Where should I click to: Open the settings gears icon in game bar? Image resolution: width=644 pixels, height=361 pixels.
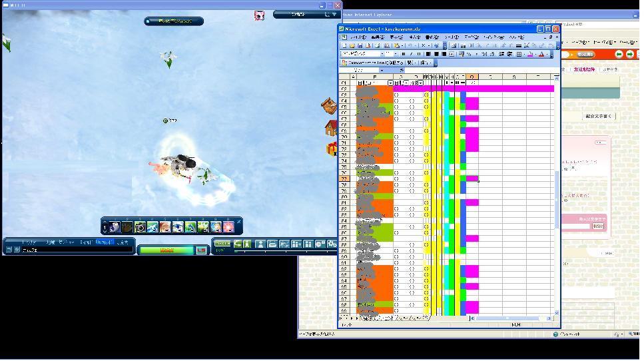[332, 244]
